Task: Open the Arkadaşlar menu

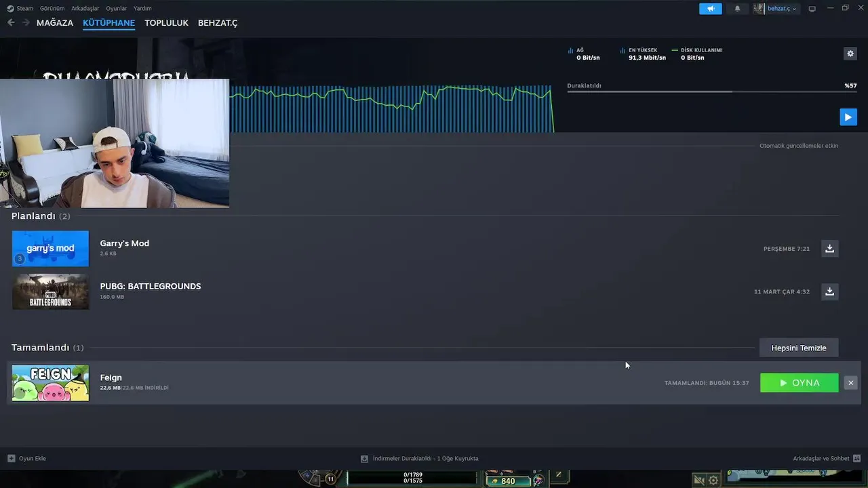Action: click(x=85, y=9)
